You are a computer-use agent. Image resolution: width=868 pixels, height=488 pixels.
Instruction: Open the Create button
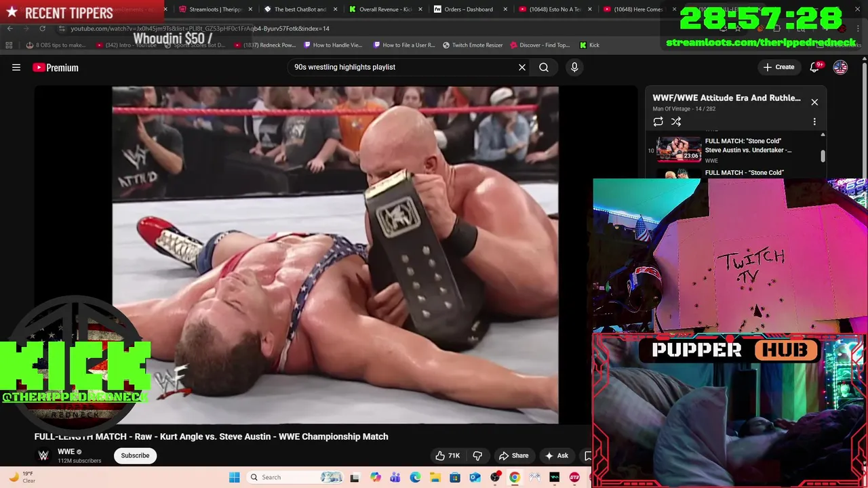tap(778, 67)
